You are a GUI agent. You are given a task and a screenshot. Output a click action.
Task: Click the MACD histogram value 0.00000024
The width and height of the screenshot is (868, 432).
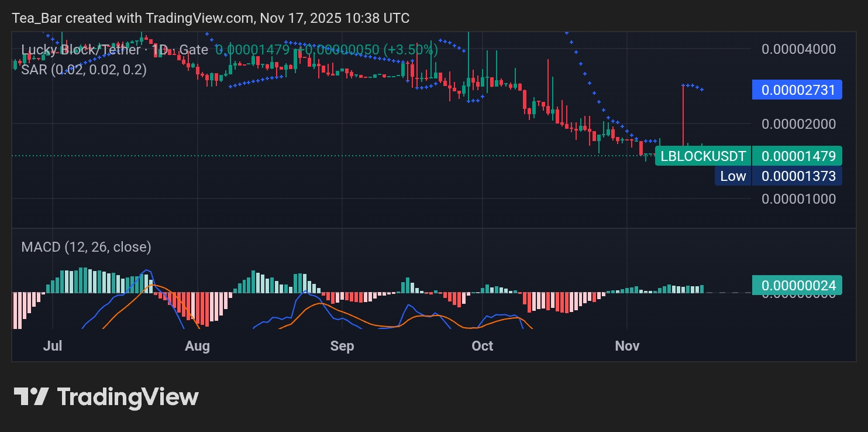797,285
